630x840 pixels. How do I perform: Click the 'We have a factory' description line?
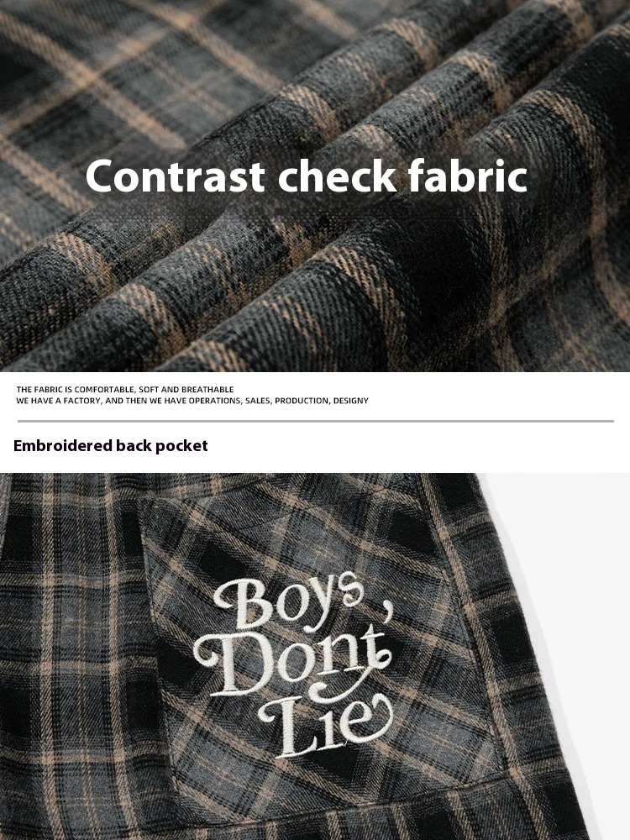click(x=192, y=401)
